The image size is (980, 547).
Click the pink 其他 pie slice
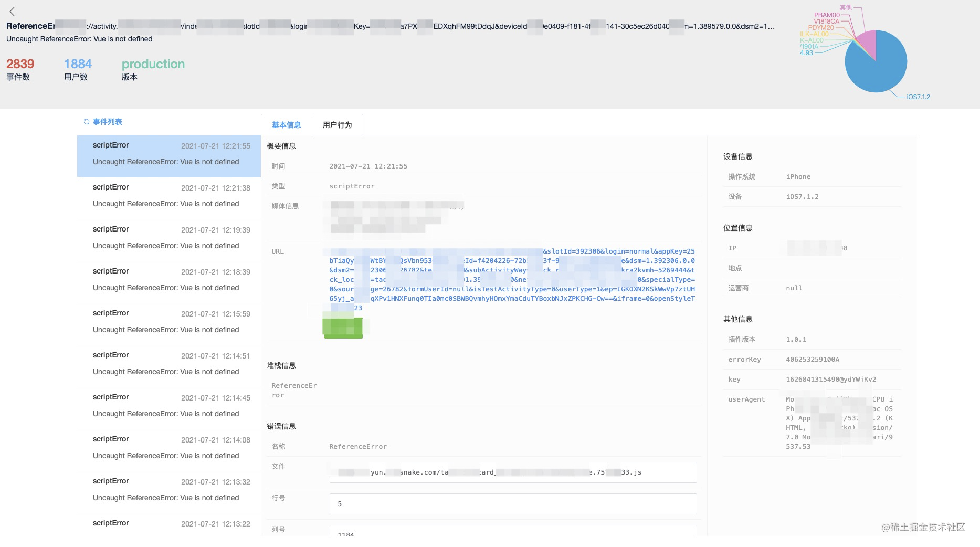click(867, 42)
